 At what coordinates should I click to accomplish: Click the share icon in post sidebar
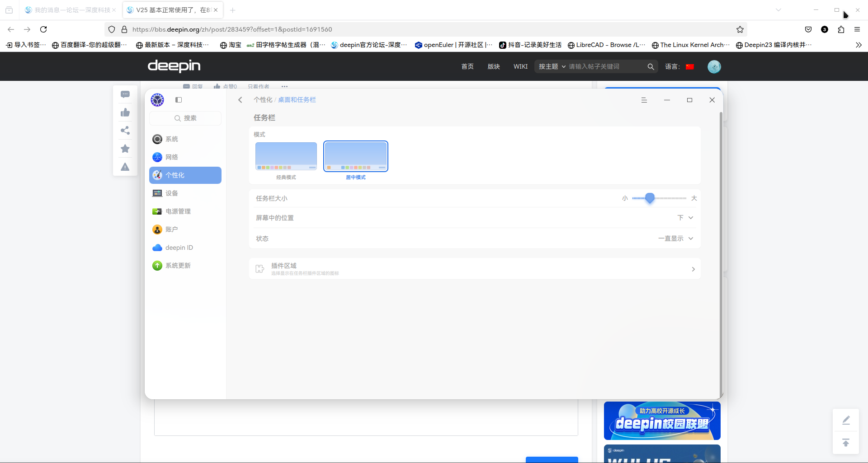click(x=125, y=131)
